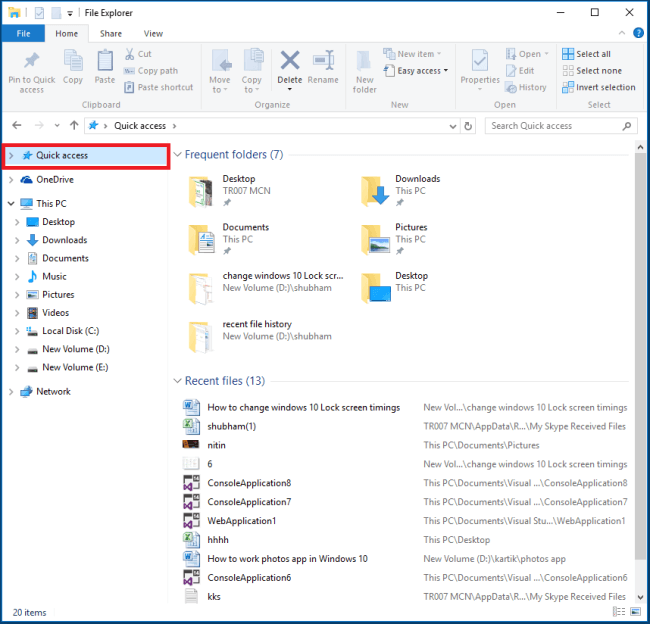Select New Volume (D:) in sidebar
650x624 pixels.
[x=75, y=350]
